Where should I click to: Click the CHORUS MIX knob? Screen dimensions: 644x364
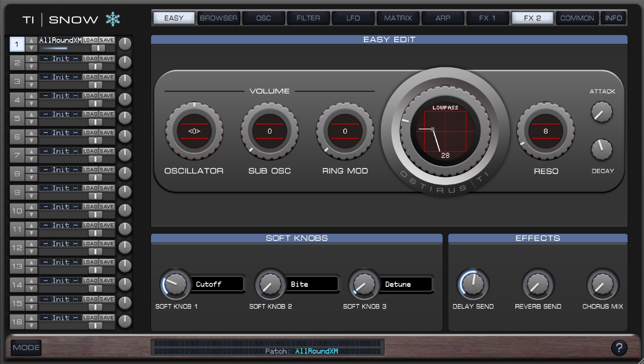click(x=602, y=284)
